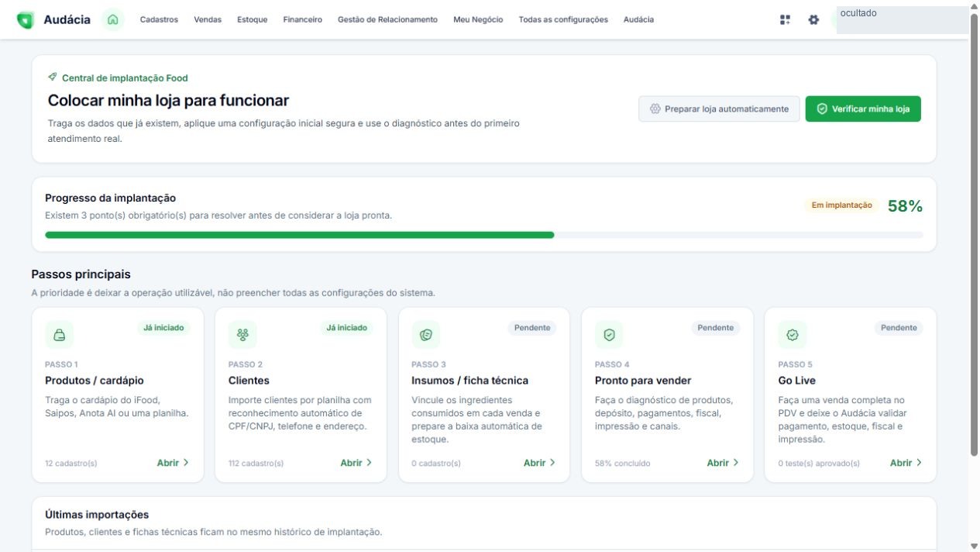Open step 3 Insumos via Abrir
The height and width of the screenshot is (552, 980).
coord(540,463)
